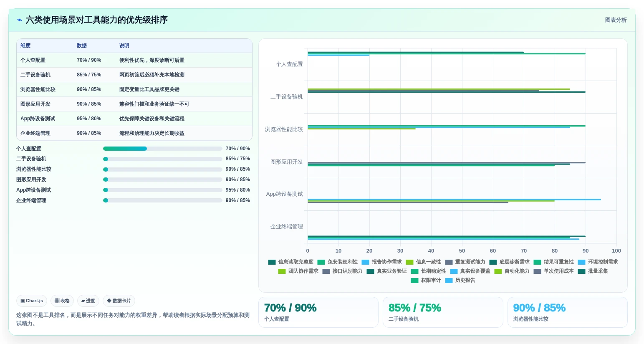The height and width of the screenshot is (344, 644).
Task: Click table value '95% / 80%'
Action: coord(89,119)
